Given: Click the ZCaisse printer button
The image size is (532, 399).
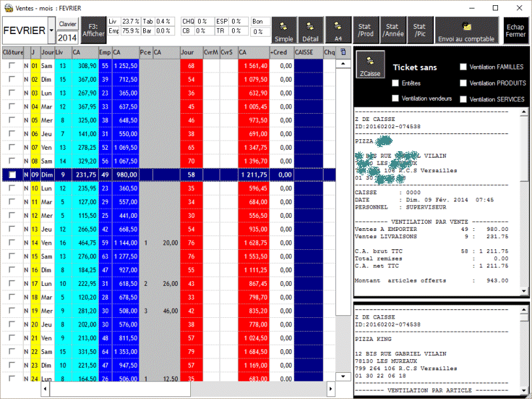Looking at the screenshot, I should tap(371, 66).
